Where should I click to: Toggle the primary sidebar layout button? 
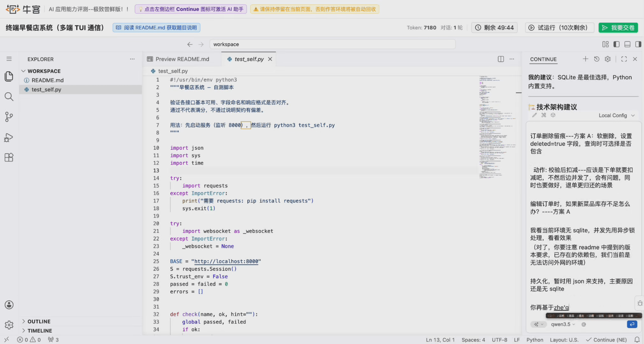616,44
